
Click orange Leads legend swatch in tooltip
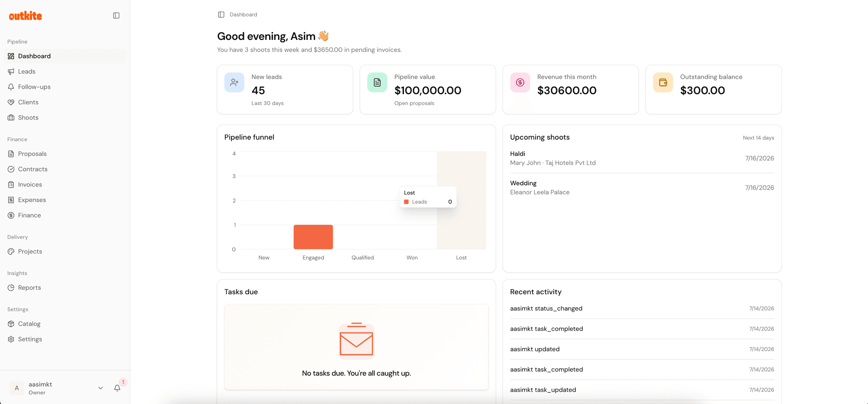point(406,202)
